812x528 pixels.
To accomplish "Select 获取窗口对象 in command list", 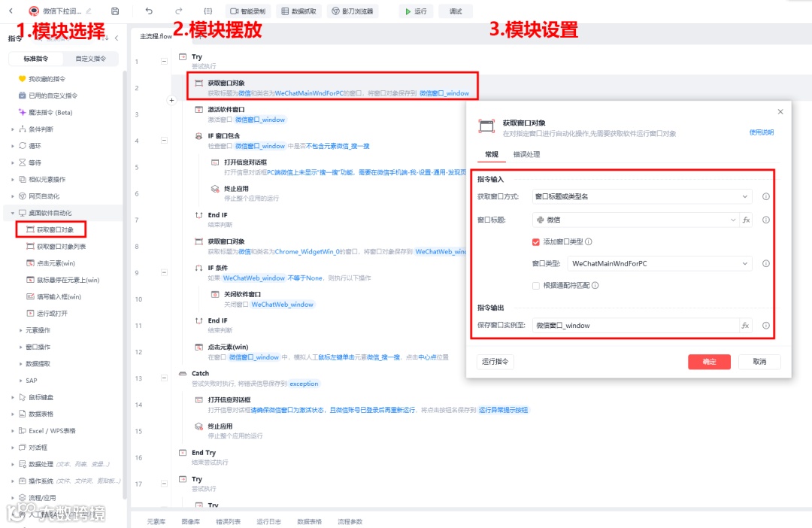I will tap(51, 229).
